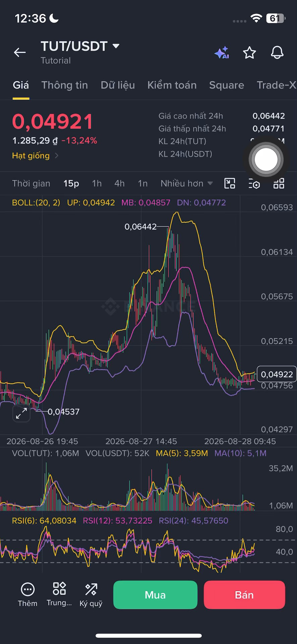Open chart indicator settings icon

coord(254,183)
